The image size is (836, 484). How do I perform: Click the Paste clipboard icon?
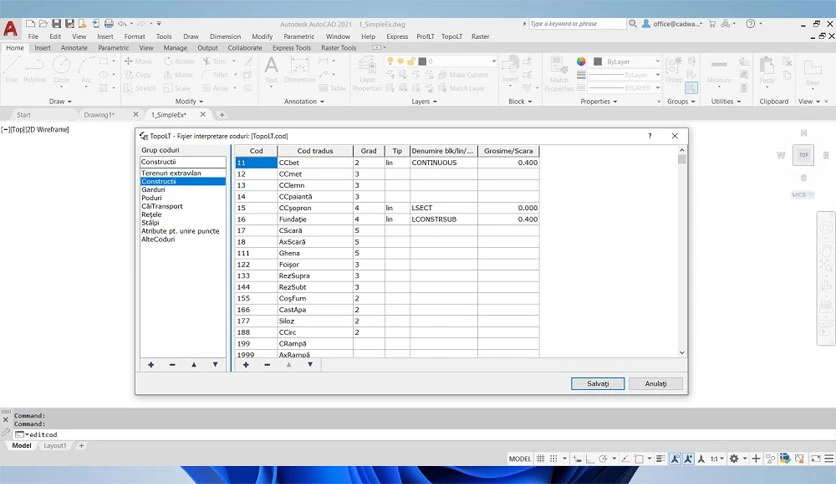[x=767, y=70]
